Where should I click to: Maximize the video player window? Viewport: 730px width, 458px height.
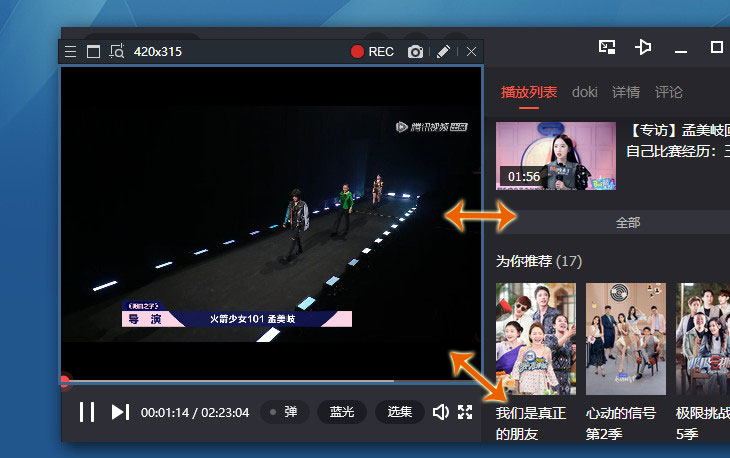(x=716, y=47)
